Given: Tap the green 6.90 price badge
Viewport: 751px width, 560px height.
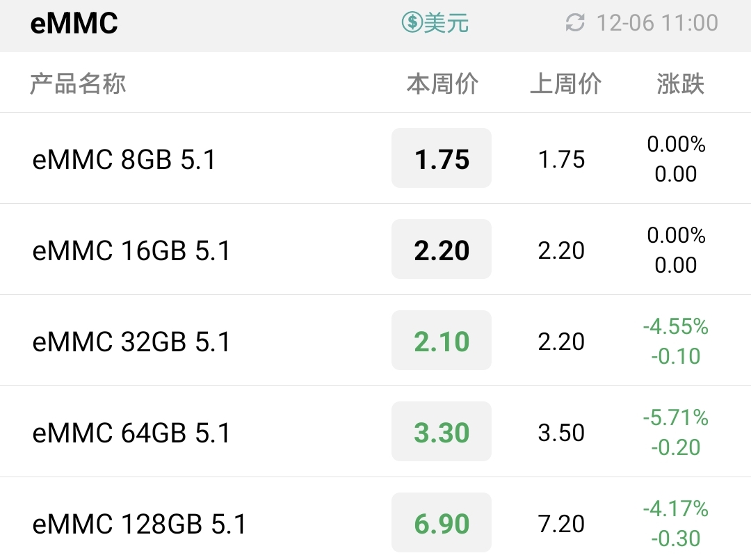Looking at the screenshot, I should [442, 522].
